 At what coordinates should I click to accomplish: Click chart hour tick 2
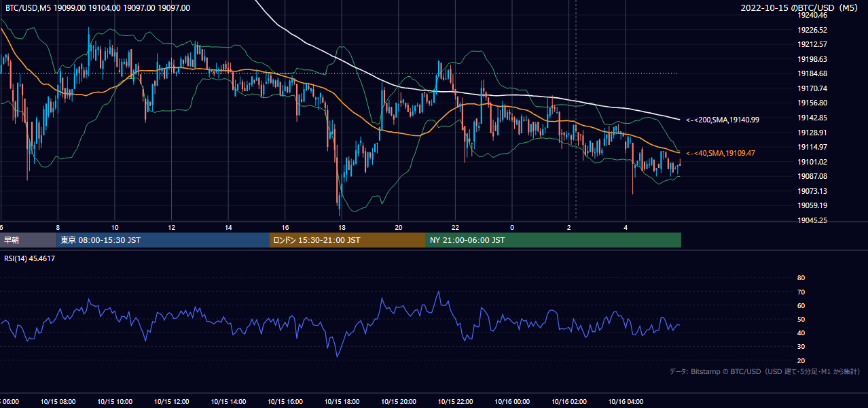tap(569, 228)
